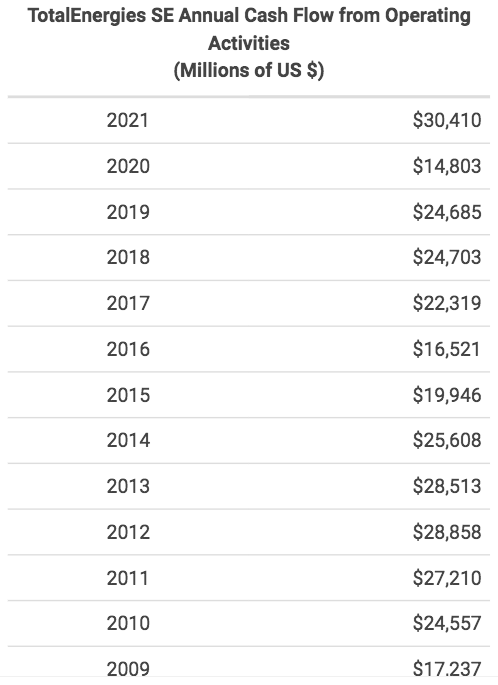Viewport: 498px width, 685px height.
Task: Select the 2021 year cell
Action: coord(128,121)
